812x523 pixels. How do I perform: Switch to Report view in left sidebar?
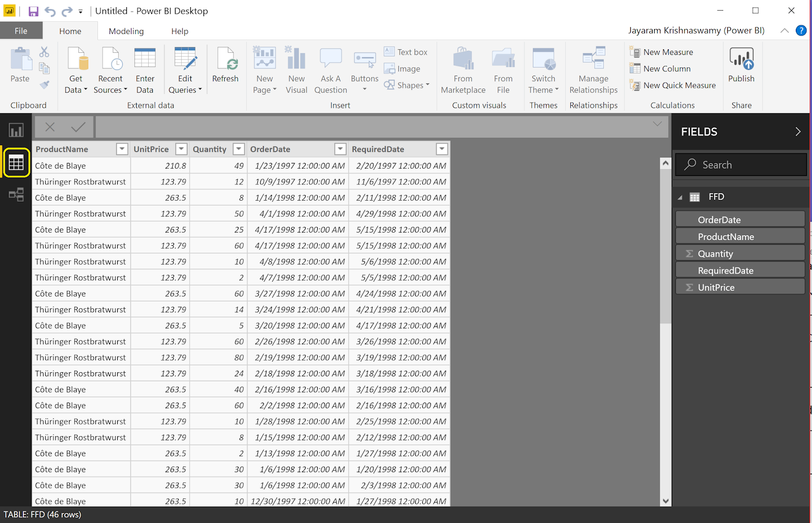(16, 130)
